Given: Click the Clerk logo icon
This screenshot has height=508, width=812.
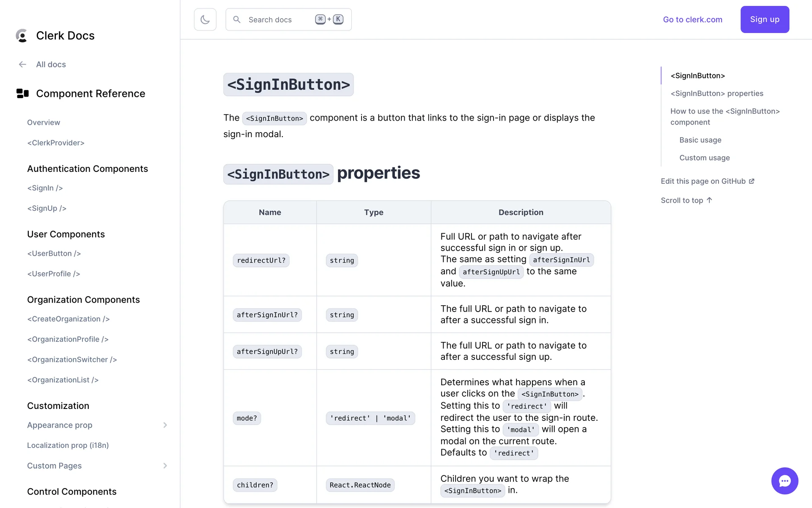Looking at the screenshot, I should (22, 36).
